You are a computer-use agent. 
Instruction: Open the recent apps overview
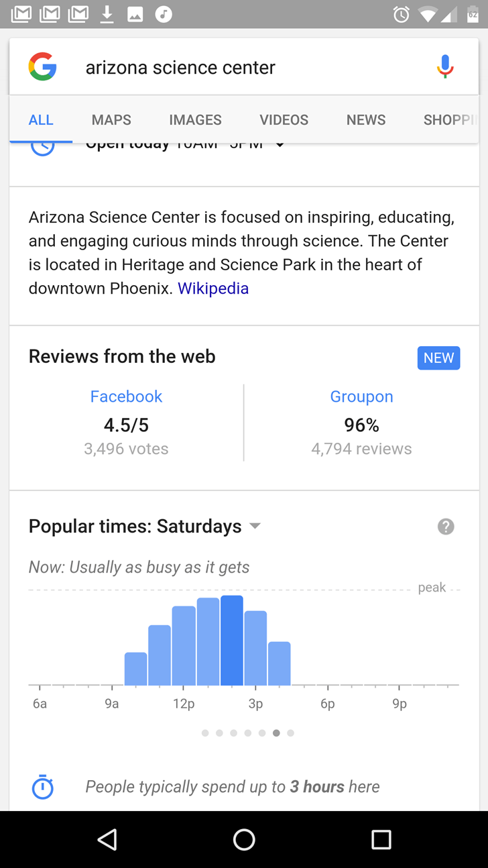(x=381, y=839)
